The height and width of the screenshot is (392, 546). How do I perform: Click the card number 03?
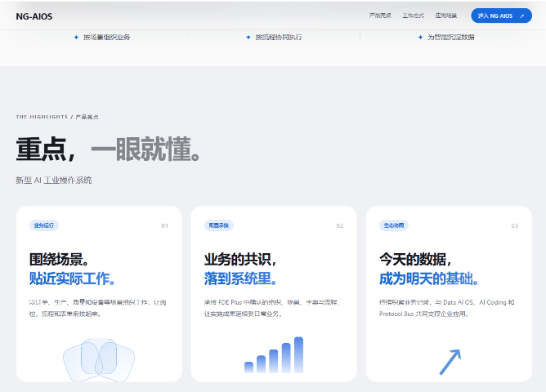click(x=515, y=225)
